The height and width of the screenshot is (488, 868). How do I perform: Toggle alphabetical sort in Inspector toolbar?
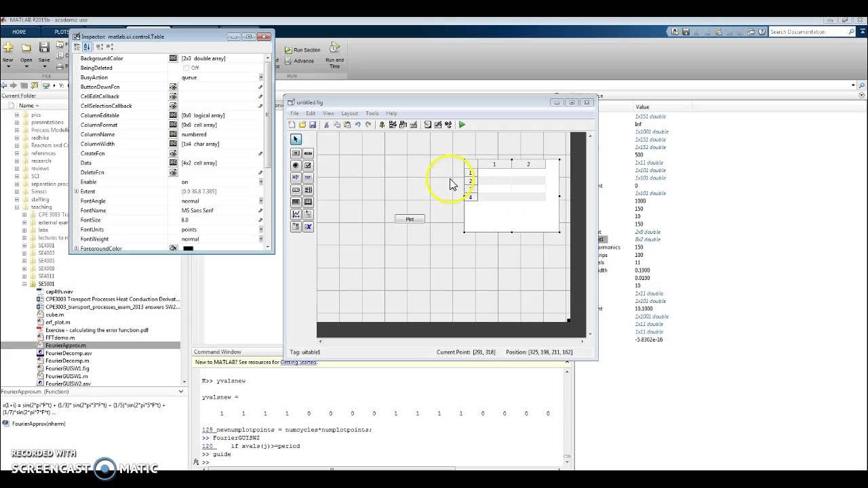[87, 47]
